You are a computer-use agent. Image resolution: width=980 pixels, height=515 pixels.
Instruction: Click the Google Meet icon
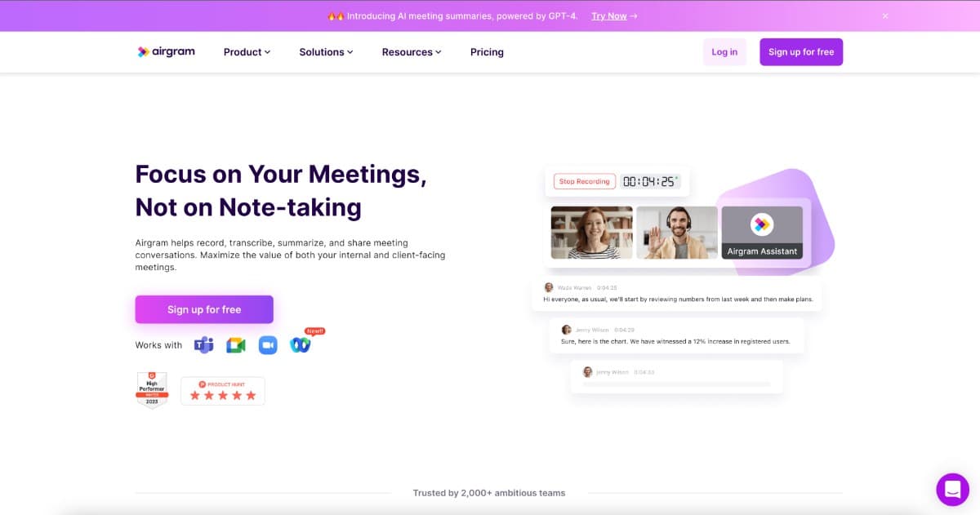236,345
